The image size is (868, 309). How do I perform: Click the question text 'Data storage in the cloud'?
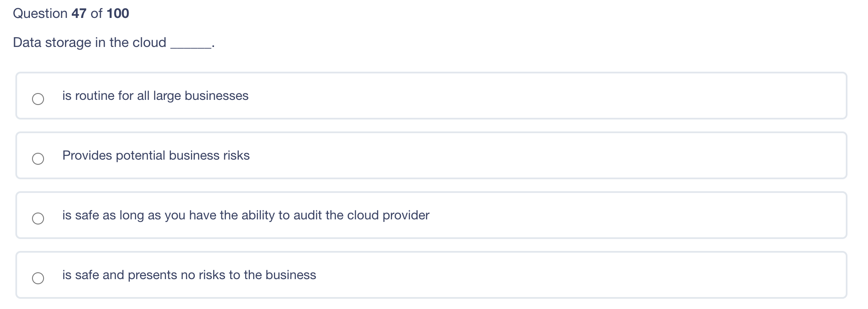(89, 42)
